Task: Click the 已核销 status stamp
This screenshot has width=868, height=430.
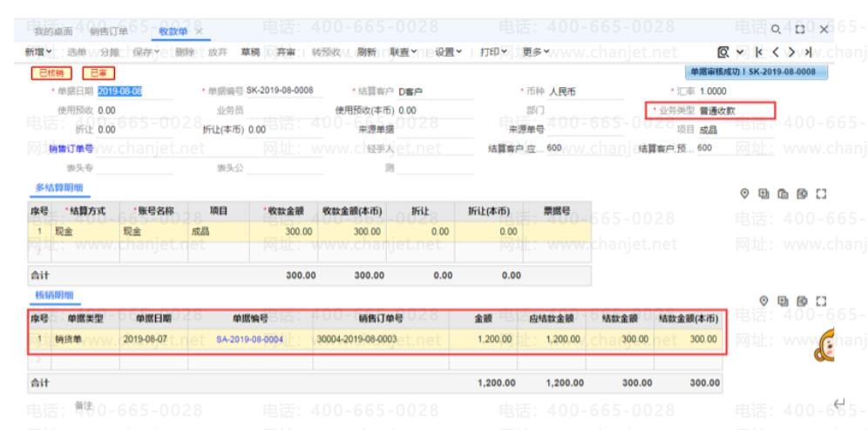Action: pos(51,73)
